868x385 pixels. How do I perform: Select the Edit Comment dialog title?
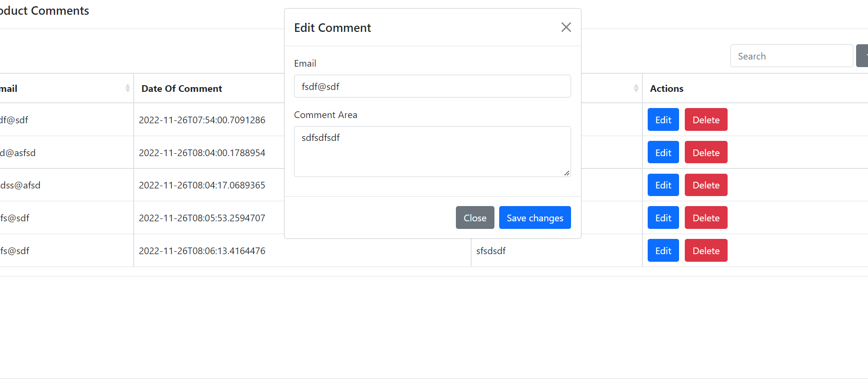coord(332,27)
